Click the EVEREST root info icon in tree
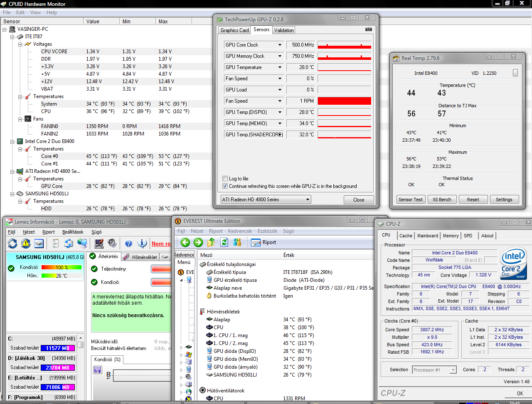Screen dimensions: 532x404 [x=181, y=272]
